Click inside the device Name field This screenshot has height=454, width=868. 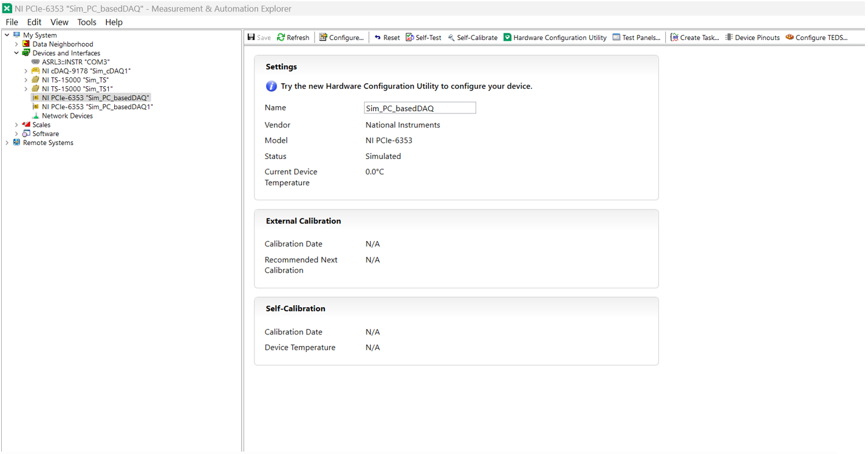coord(420,108)
